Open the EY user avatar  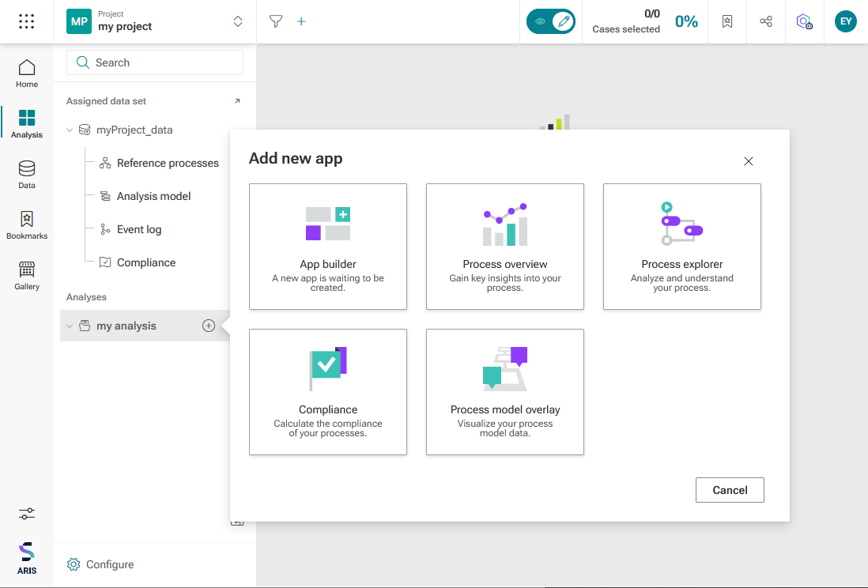pos(845,21)
